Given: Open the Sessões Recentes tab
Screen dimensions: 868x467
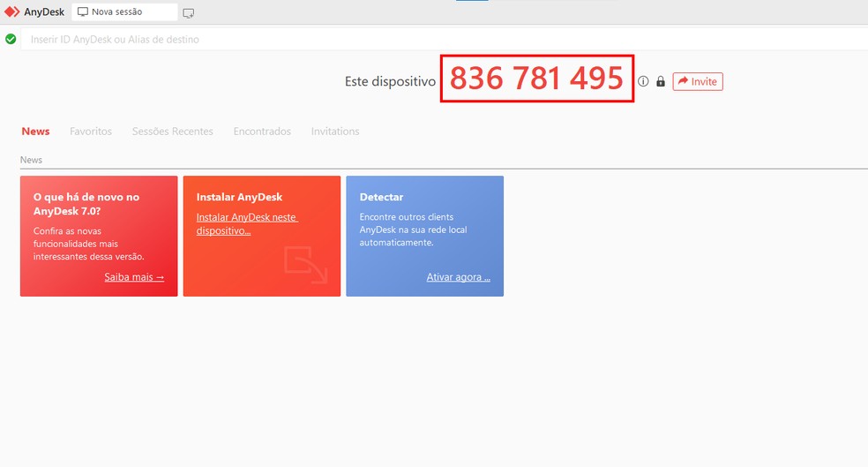Looking at the screenshot, I should coord(173,132).
